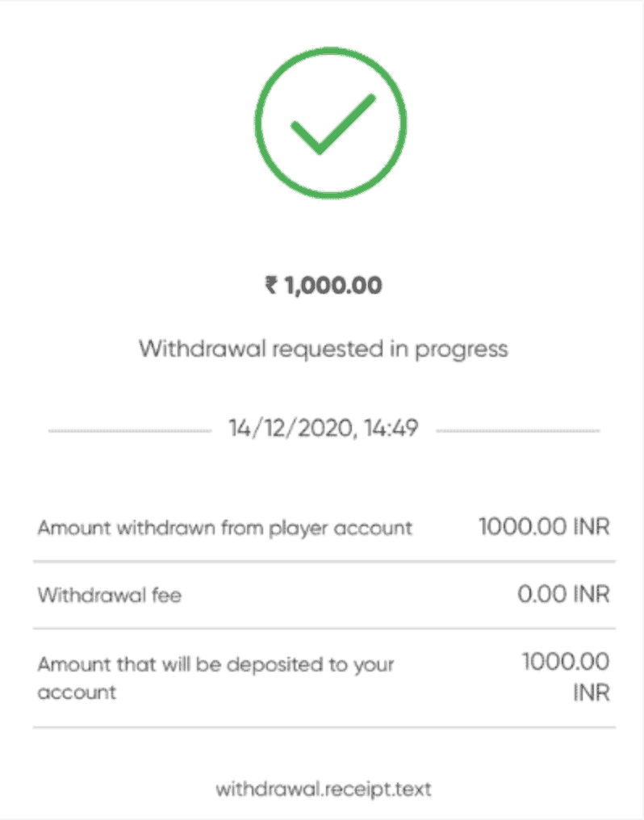Select the 'Withdrawal fee' row label
The width and height of the screenshot is (644, 820).
point(109,595)
